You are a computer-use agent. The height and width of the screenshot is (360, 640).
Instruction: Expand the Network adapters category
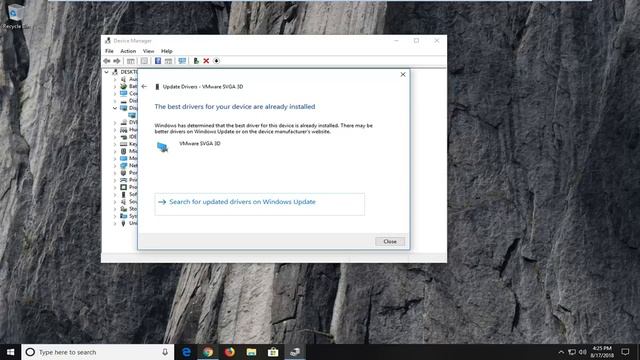pyautogui.click(x=115, y=166)
